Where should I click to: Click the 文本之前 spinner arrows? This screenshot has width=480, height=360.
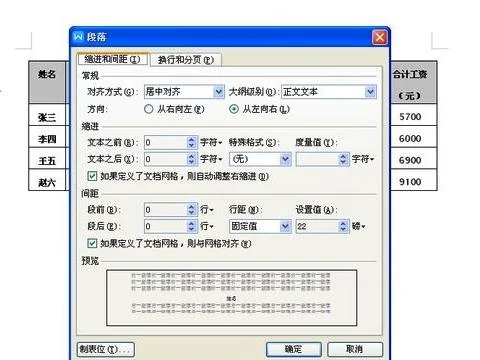191,143
